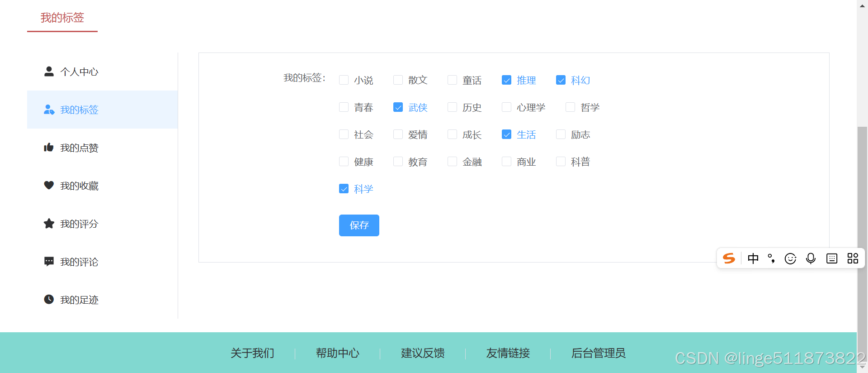Select 我的标签 sidebar item
Screen dimensions: 868x373
point(102,110)
